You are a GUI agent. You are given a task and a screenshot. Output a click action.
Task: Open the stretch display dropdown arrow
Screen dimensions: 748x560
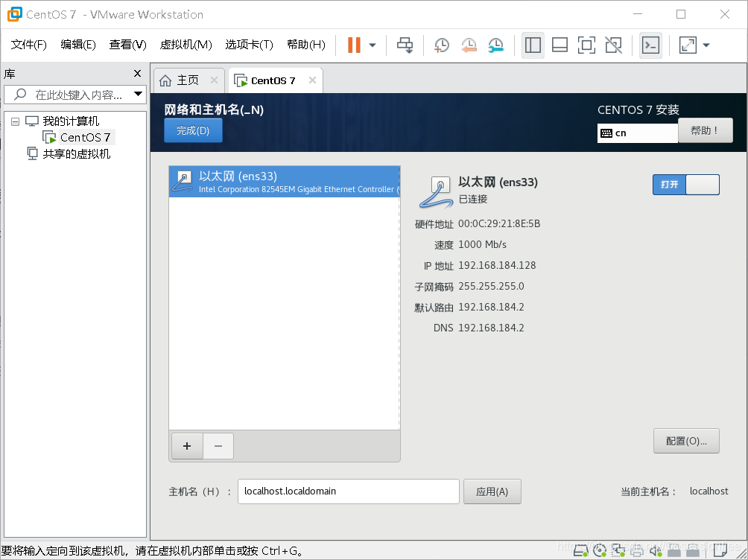706,45
